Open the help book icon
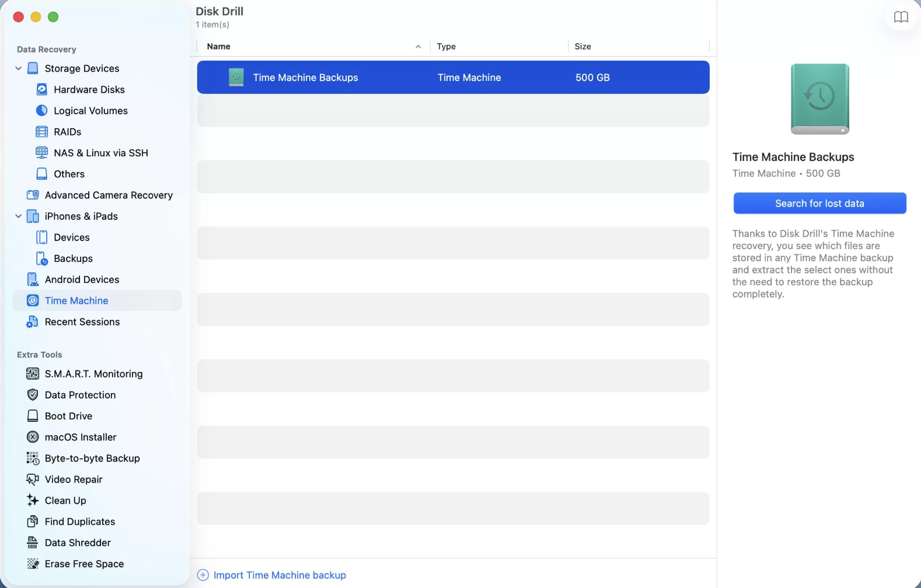The height and width of the screenshot is (588, 921). [x=901, y=17]
